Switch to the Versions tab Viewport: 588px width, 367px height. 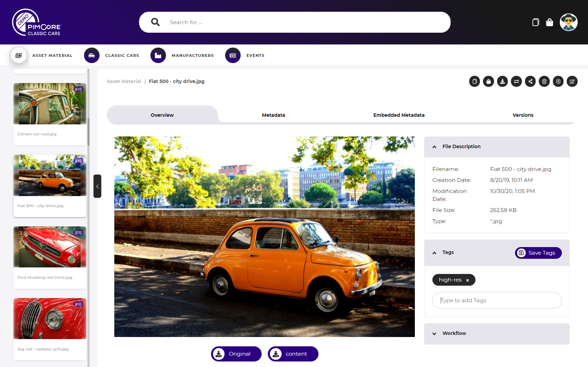(x=523, y=115)
